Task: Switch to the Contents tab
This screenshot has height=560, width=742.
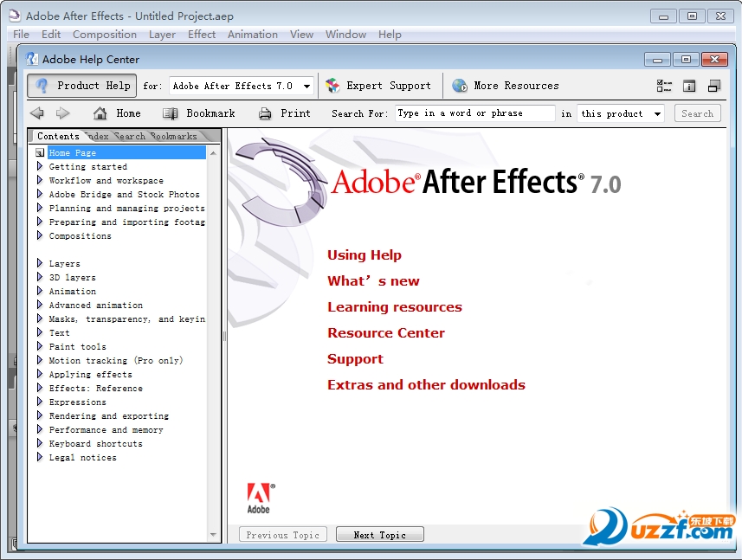Action: point(58,136)
